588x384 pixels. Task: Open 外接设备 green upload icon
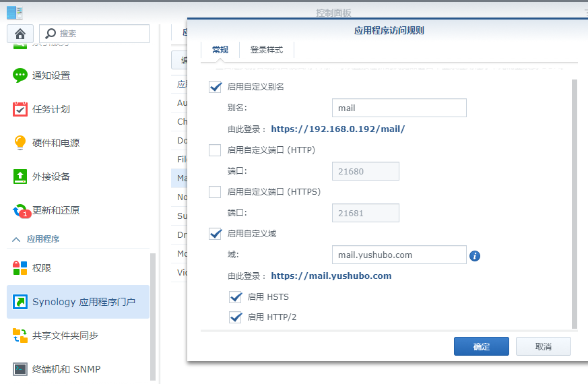point(20,177)
